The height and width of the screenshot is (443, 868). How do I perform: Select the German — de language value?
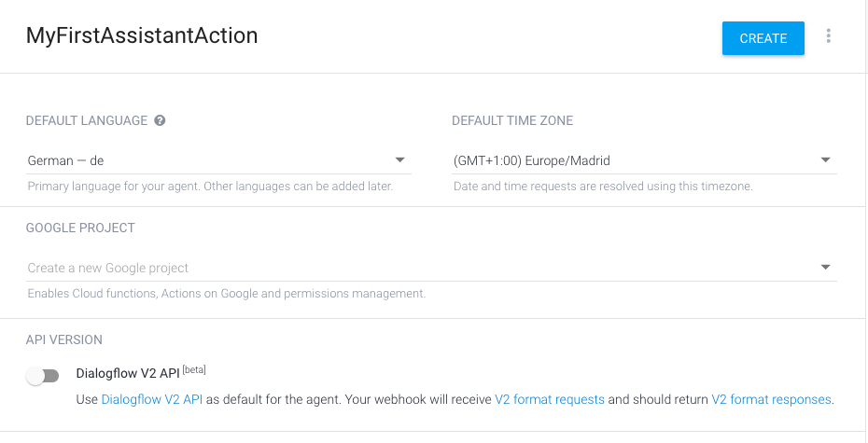tap(66, 161)
